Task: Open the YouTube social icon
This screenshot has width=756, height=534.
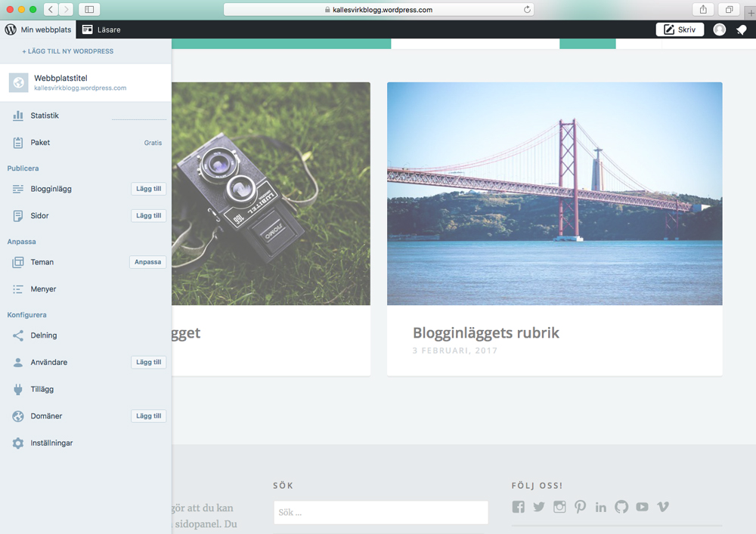Action: pyautogui.click(x=642, y=507)
